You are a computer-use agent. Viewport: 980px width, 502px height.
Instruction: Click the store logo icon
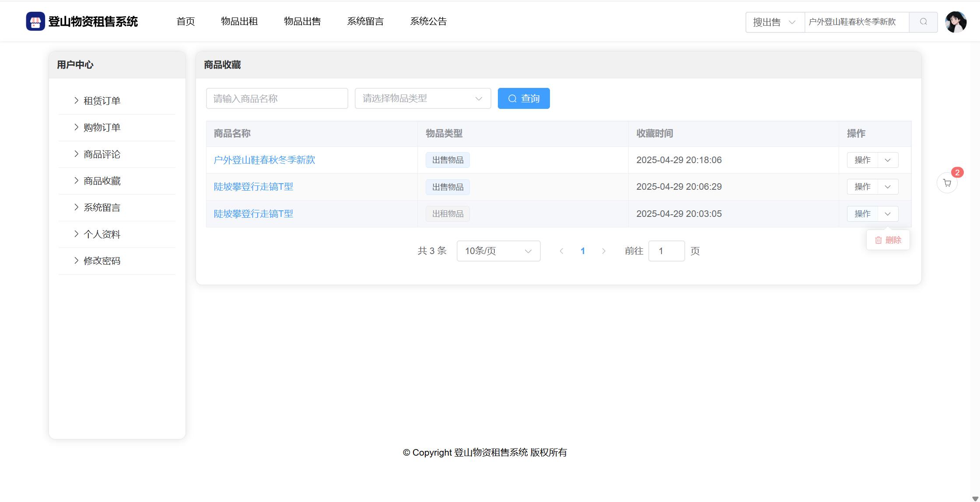click(35, 21)
